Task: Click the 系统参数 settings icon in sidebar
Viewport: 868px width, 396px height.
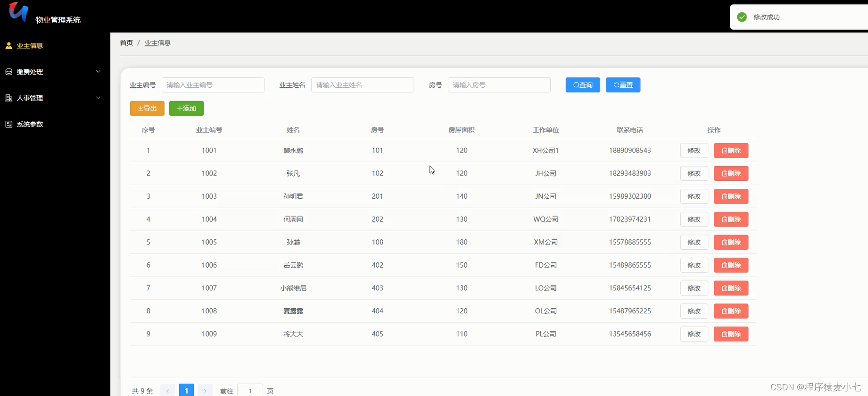Action: (8, 124)
